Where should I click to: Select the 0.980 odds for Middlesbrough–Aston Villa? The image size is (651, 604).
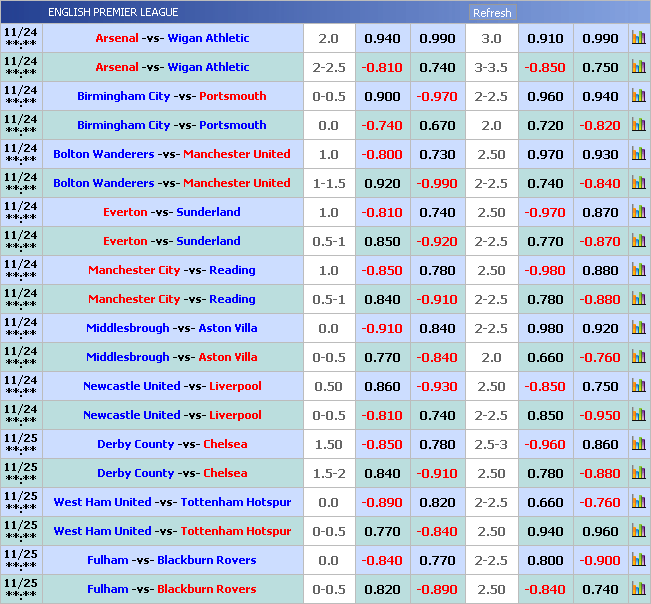tap(545, 328)
